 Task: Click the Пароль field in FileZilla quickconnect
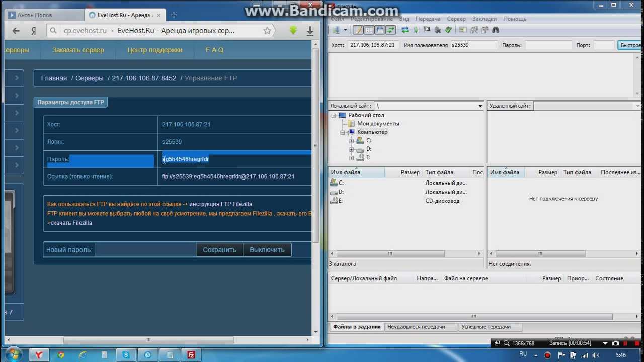(x=548, y=45)
